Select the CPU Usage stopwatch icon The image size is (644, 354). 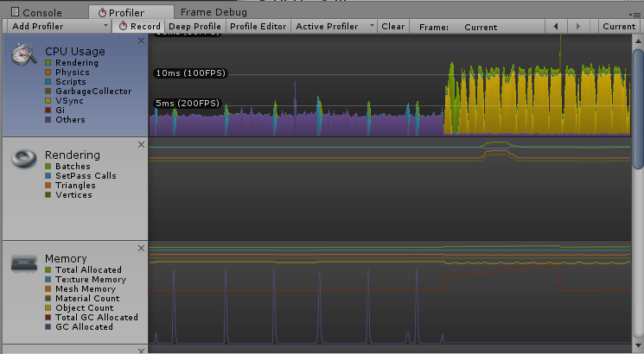(x=24, y=54)
